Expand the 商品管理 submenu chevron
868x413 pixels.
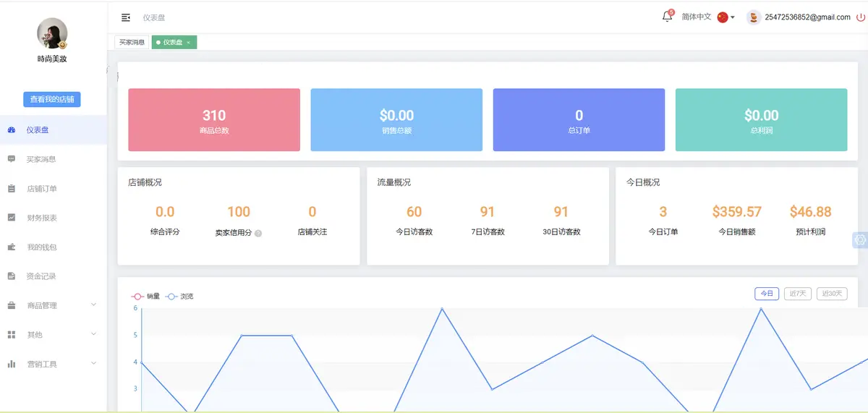(93, 305)
